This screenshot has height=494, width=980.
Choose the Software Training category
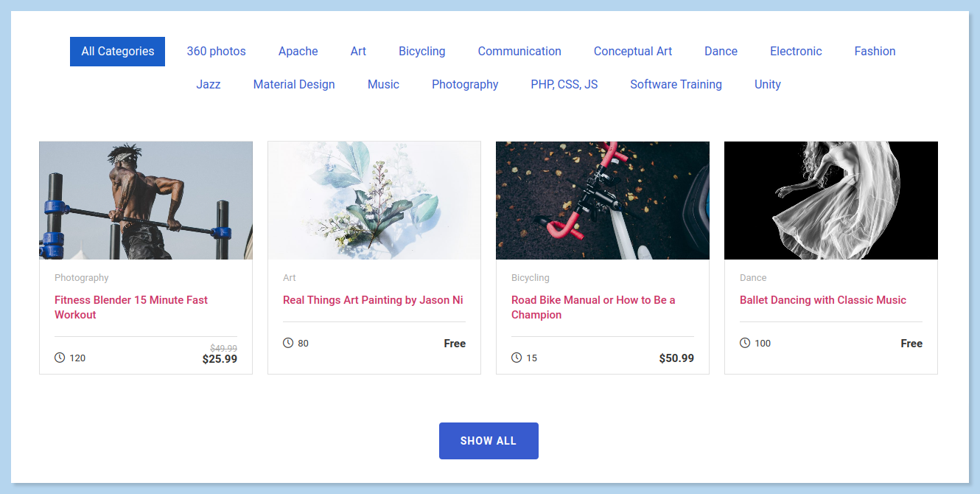click(676, 84)
